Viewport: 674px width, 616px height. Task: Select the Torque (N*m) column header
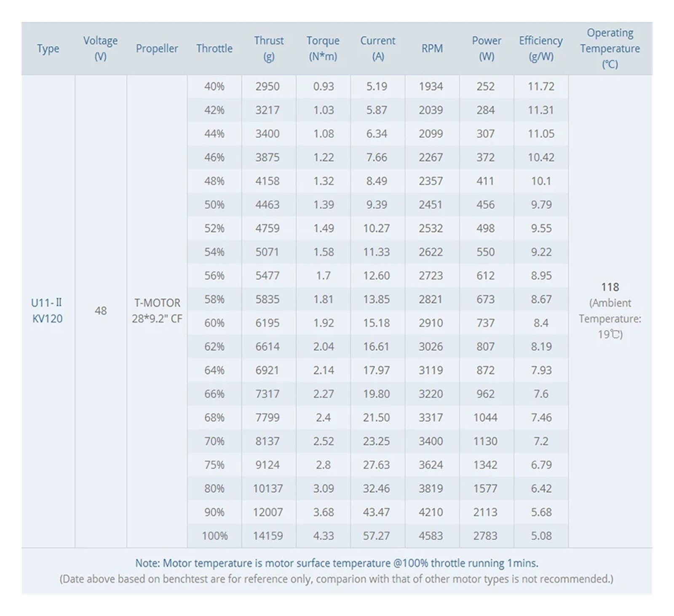tap(323, 48)
